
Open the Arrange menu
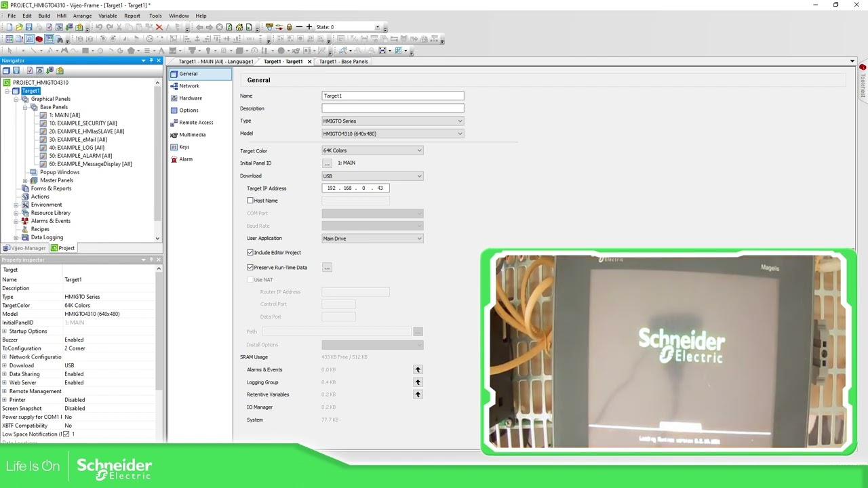[82, 16]
